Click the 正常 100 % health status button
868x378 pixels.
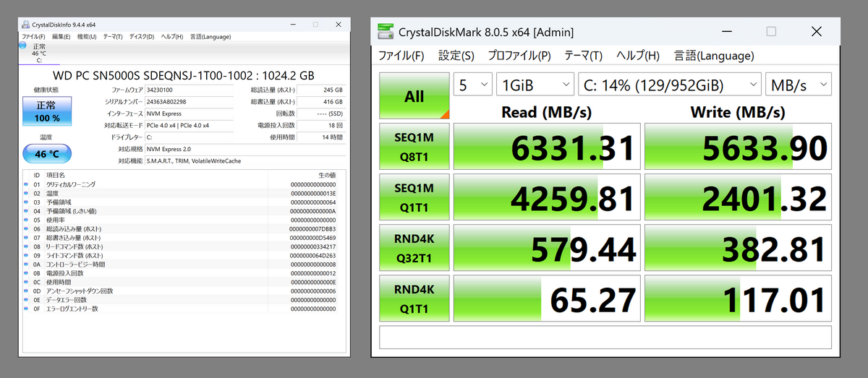(x=47, y=112)
